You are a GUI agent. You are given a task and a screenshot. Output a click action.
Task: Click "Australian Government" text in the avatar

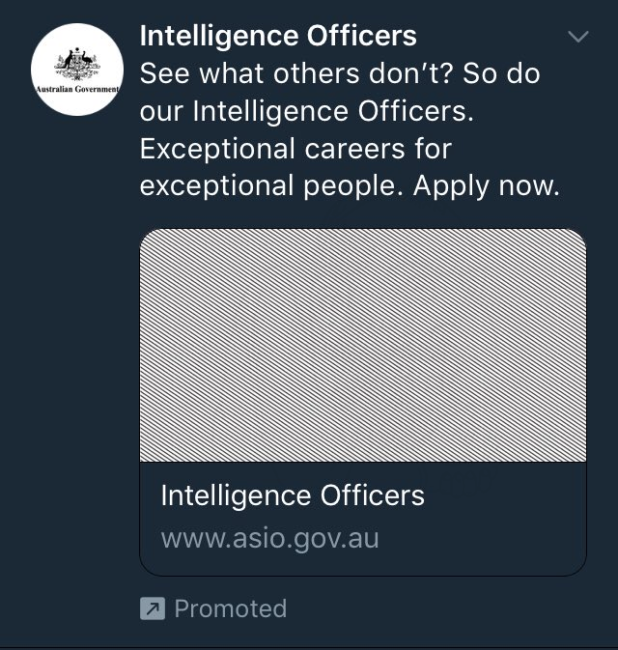pyautogui.click(x=77, y=89)
